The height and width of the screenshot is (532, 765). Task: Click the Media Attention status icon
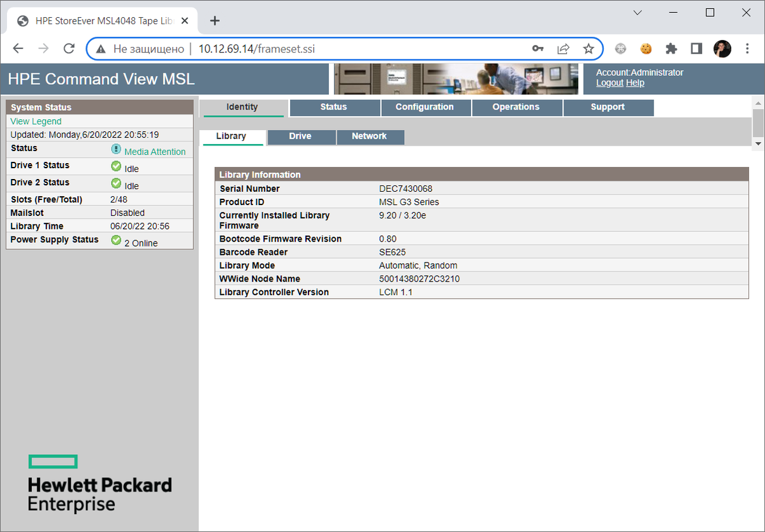click(x=116, y=149)
